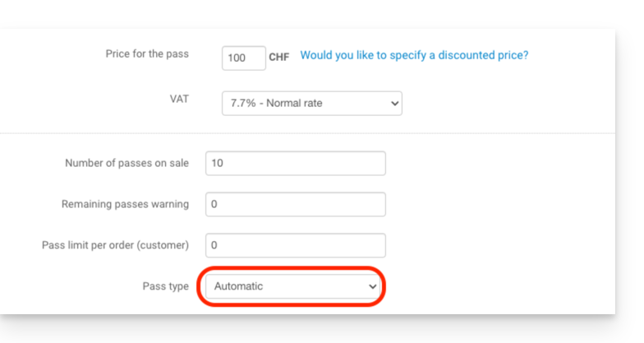
Task: Open the VAT rate dropdown
Action: click(x=311, y=103)
